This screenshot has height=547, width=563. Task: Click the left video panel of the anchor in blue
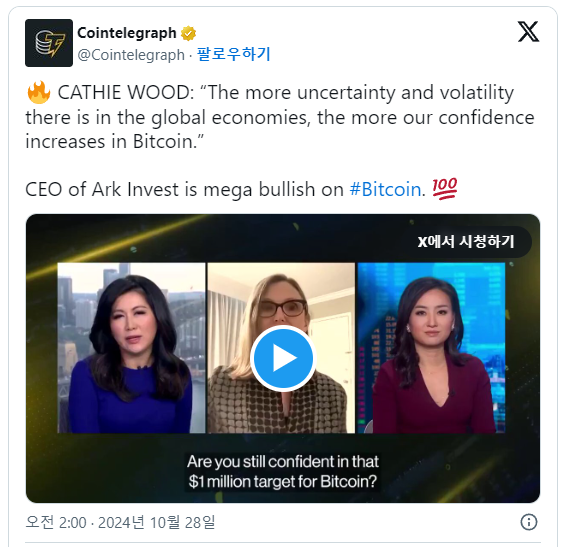[x=131, y=348]
